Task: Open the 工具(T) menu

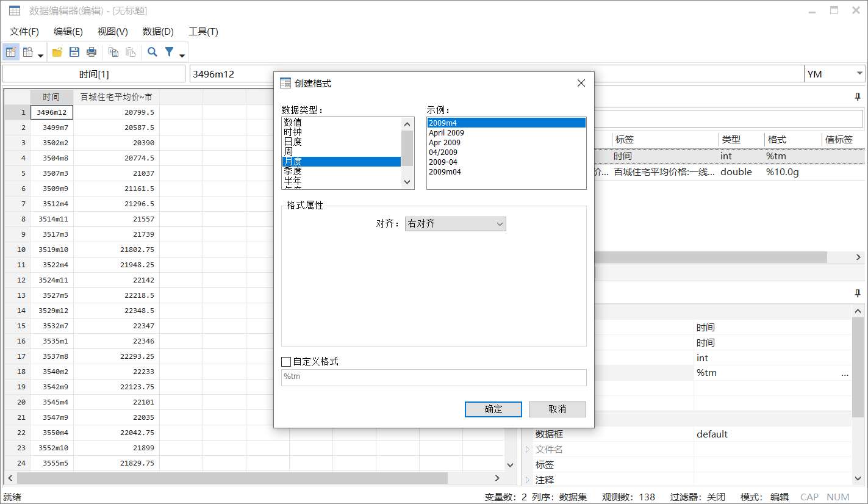Action: tap(203, 32)
